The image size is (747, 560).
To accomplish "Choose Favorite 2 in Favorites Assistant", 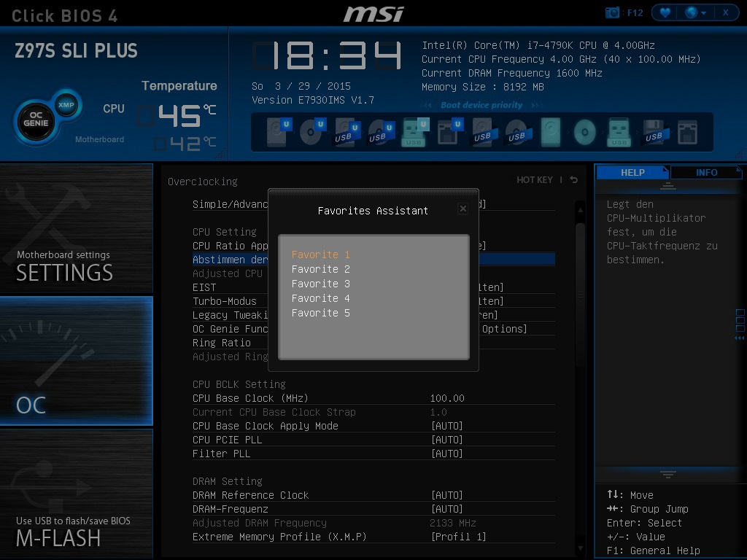I will coord(321,269).
